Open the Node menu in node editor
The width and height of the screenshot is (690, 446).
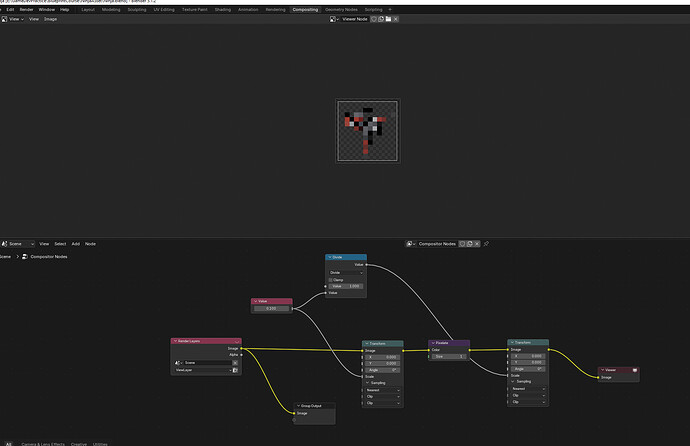tap(90, 244)
